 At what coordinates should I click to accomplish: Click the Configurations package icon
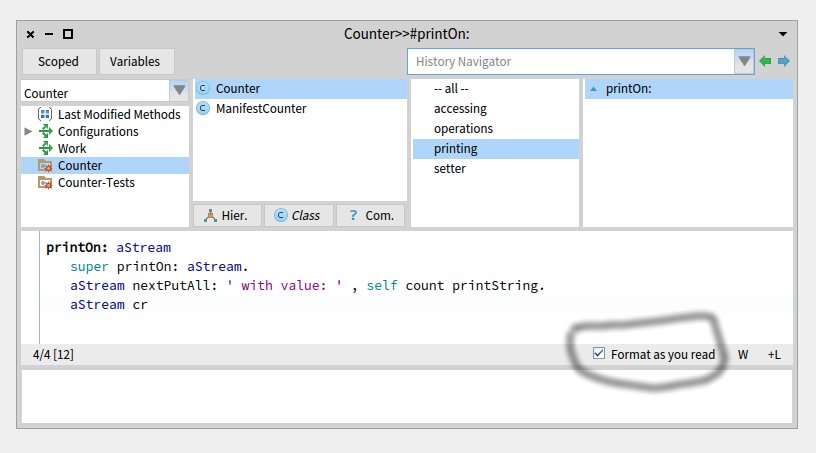[45, 132]
